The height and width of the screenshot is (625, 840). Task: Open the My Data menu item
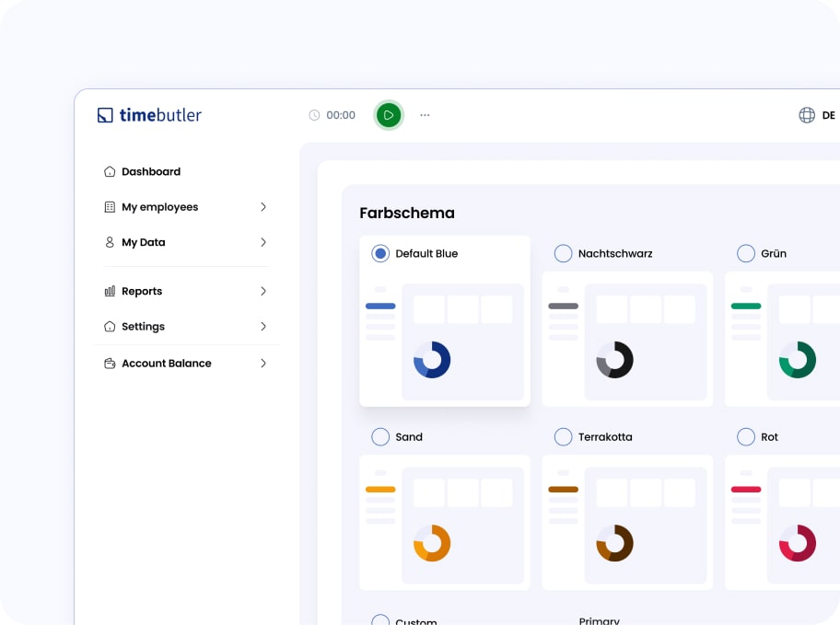click(x=144, y=242)
